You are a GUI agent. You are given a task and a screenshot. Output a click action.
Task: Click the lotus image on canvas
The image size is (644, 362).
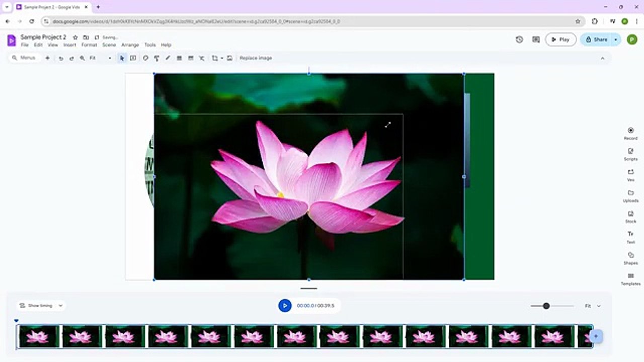pos(309,176)
